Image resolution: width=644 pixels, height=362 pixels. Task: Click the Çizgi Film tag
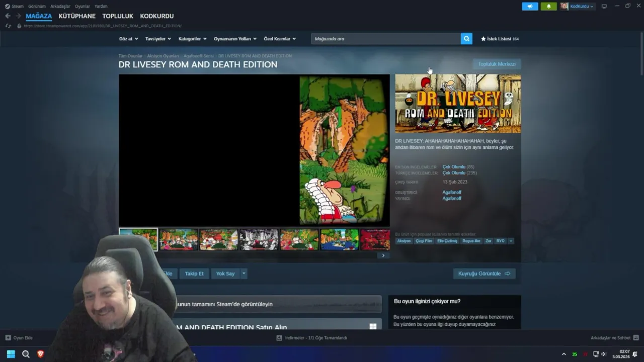point(424,241)
